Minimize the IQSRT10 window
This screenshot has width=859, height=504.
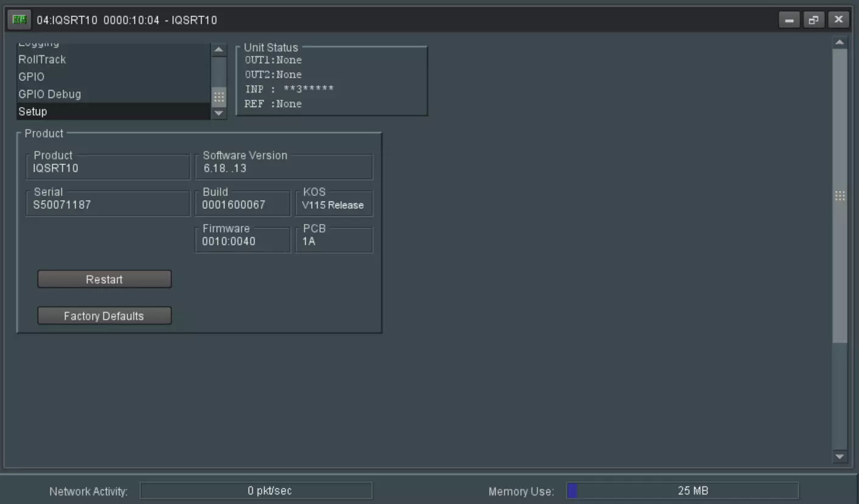click(790, 20)
